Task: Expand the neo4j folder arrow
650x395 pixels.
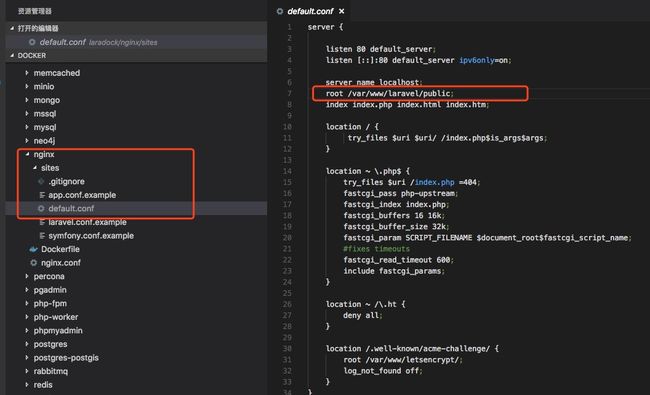Action: [27, 141]
